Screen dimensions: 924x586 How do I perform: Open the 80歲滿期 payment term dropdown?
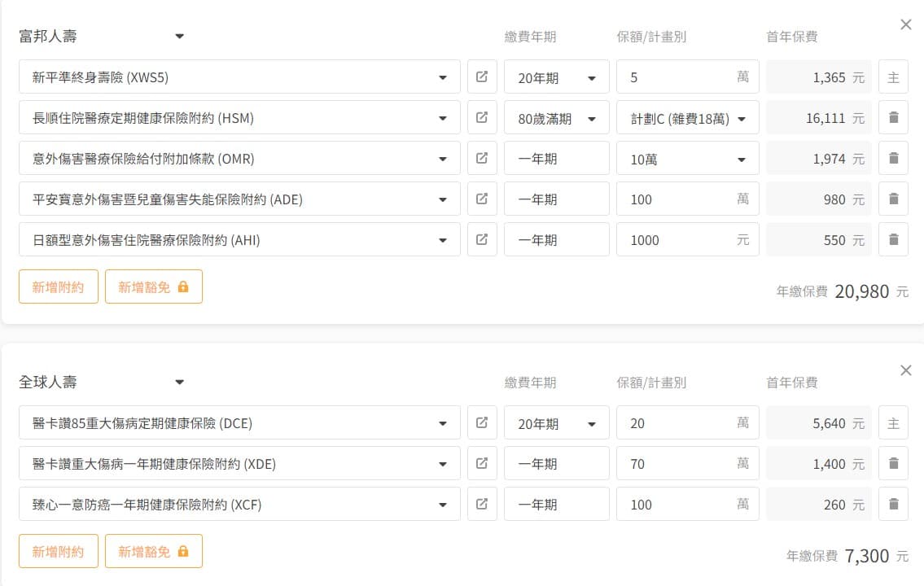[x=557, y=118]
